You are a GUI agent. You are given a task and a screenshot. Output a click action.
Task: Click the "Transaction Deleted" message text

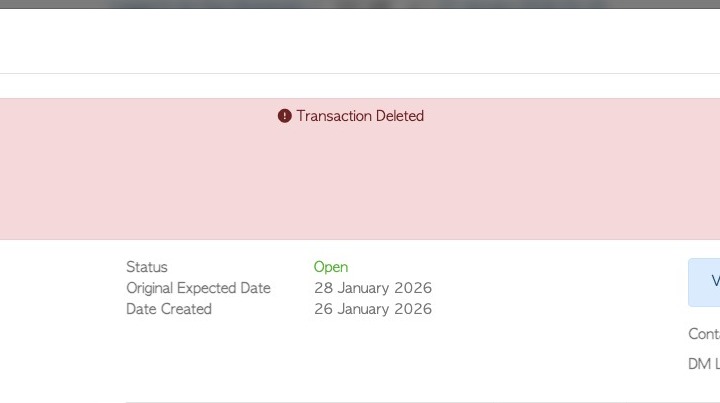(x=360, y=116)
